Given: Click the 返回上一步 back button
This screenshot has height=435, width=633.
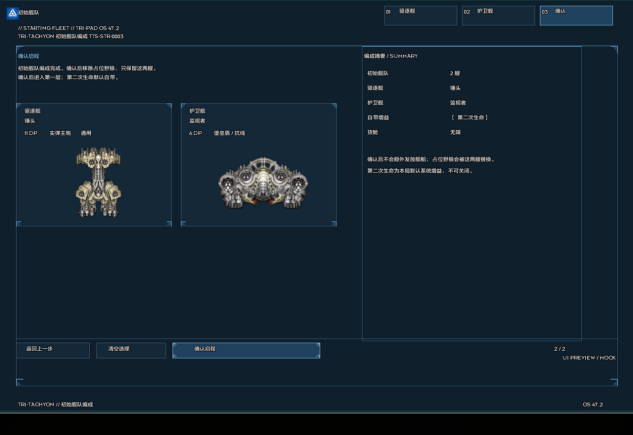Looking at the screenshot, I should (x=53, y=350).
